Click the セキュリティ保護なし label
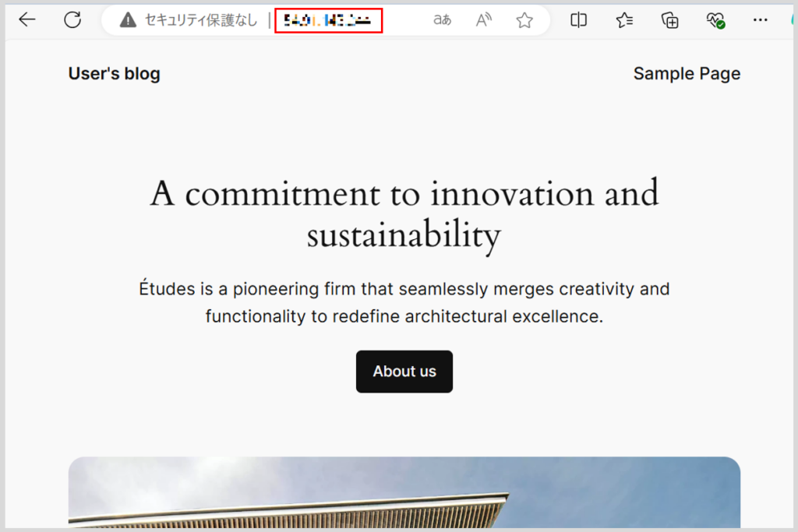Viewport: 798px width, 532px height. [x=201, y=20]
